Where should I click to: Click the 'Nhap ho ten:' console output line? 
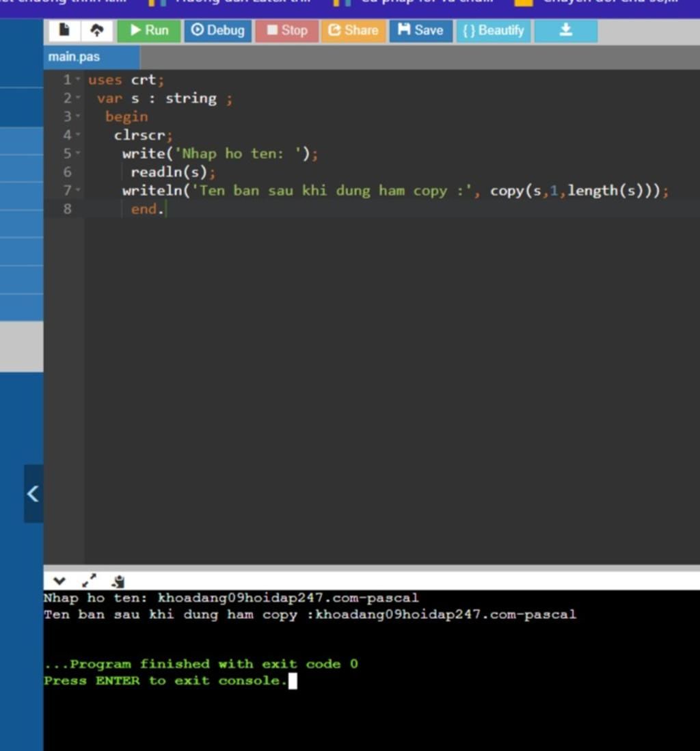tap(231, 598)
